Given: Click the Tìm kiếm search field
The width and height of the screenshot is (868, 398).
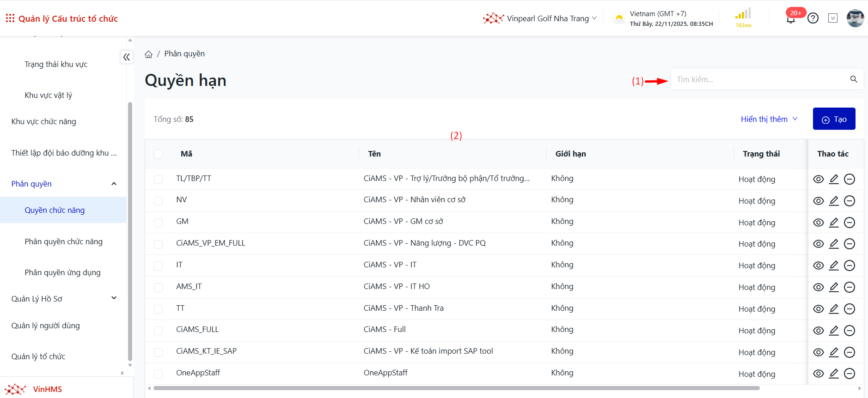Looking at the screenshot, I should point(758,79).
